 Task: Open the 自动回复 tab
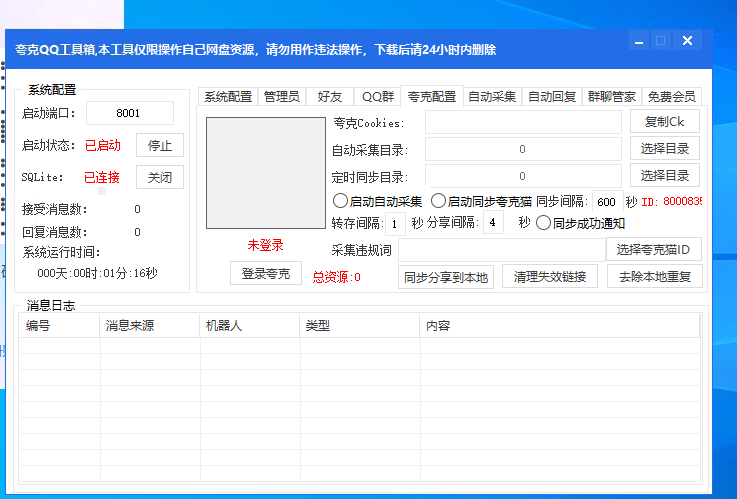pos(552,97)
